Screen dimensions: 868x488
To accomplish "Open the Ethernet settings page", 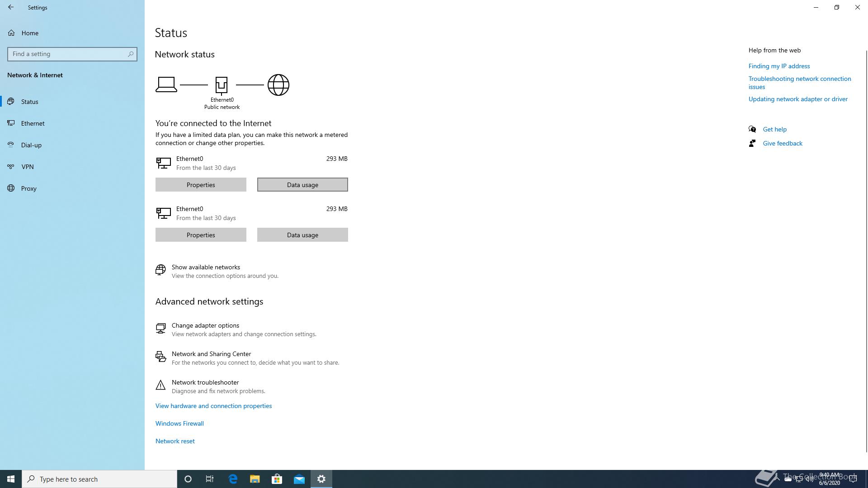I will tap(72, 123).
